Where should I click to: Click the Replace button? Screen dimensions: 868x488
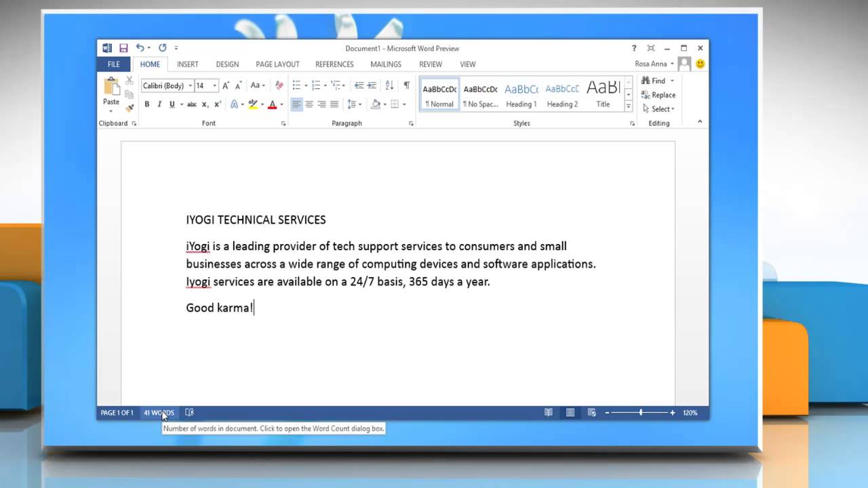click(658, 95)
